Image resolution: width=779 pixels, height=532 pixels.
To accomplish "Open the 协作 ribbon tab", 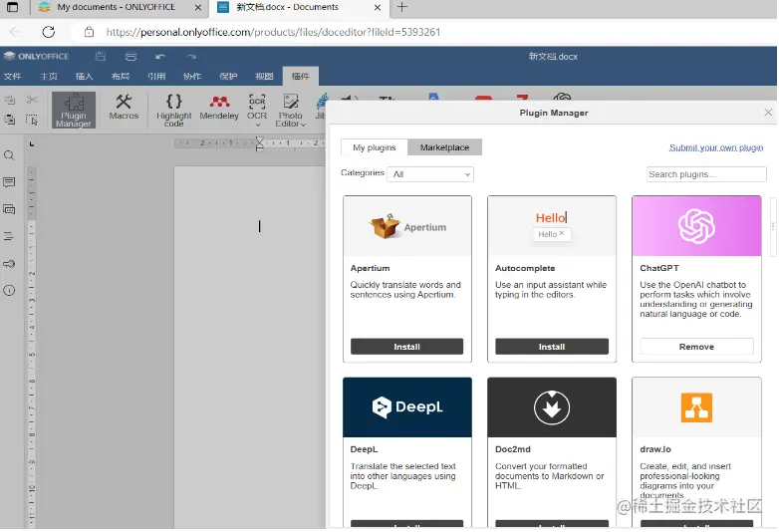I will (x=192, y=76).
